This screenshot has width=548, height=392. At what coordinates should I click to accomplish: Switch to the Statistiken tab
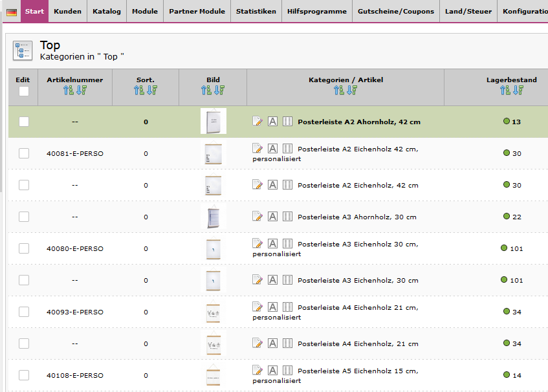256,11
